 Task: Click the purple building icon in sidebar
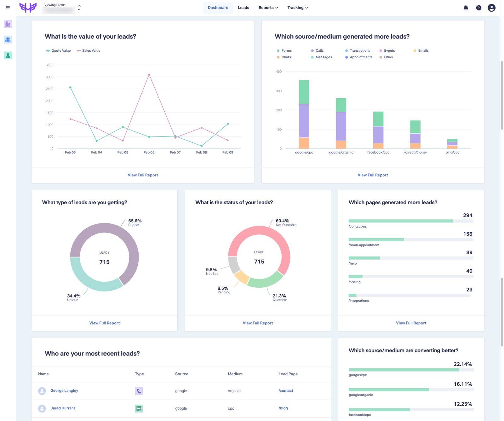pyautogui.click(x=8, y=24)
